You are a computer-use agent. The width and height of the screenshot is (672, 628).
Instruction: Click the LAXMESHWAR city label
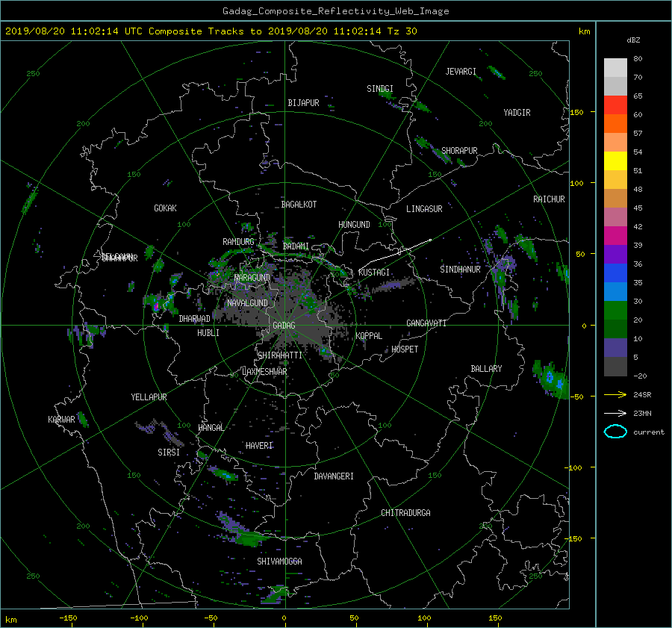pos(264,372)
